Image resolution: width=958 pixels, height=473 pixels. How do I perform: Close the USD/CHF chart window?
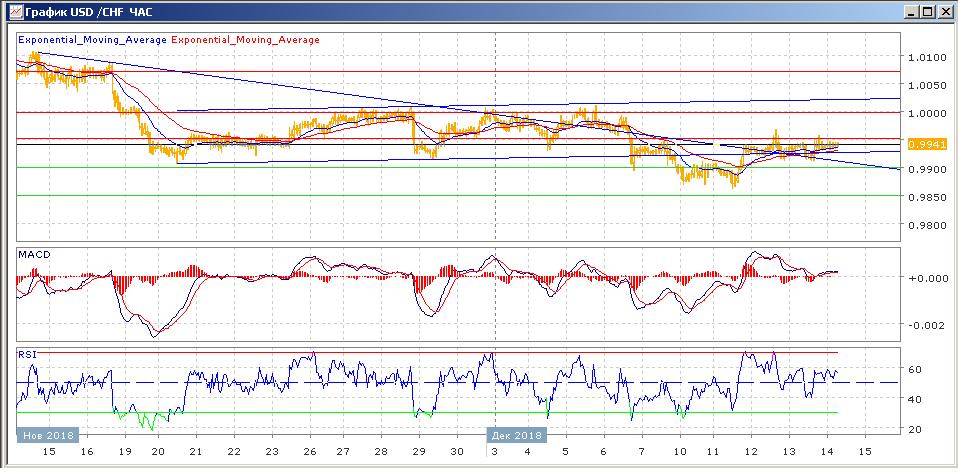pos(945,11)
